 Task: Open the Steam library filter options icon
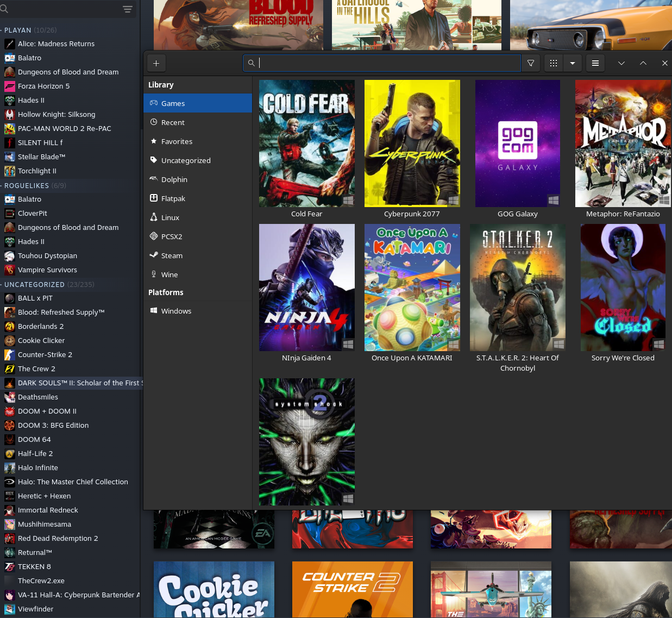pyautogui.click(x=128, y=9)
